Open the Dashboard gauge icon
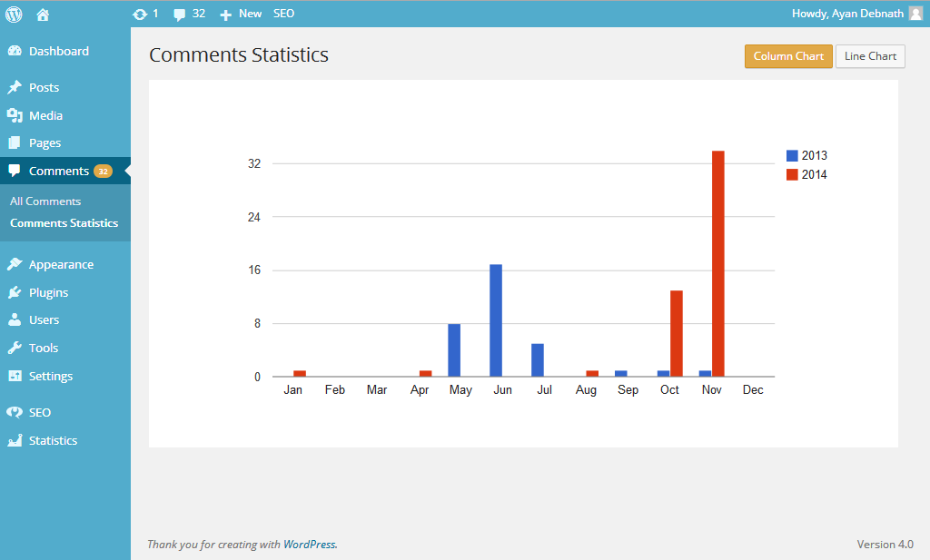The image size is (930, 560). [15, 51]
